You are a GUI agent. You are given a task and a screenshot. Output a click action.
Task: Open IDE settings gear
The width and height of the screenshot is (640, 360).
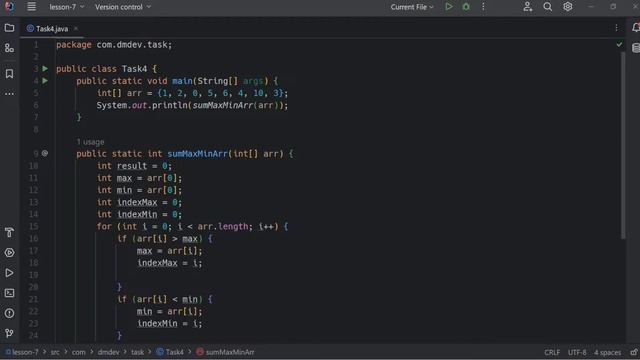[568, 7]
